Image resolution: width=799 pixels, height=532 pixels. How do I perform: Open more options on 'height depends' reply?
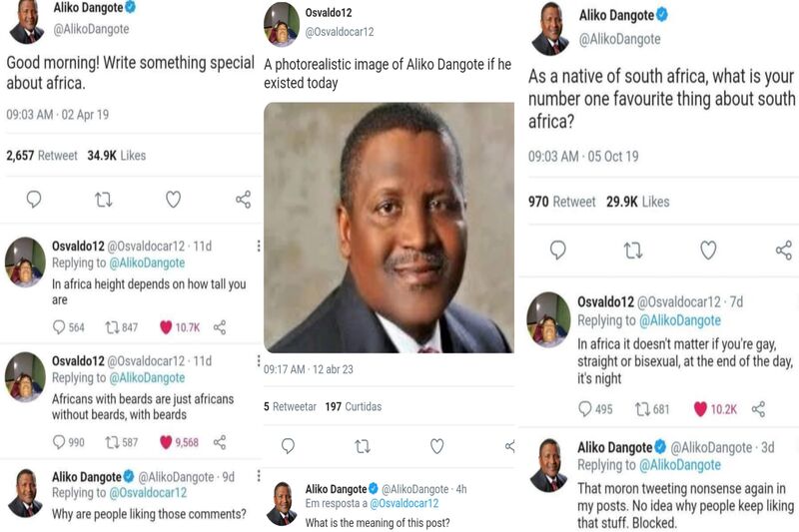(259, 247)
